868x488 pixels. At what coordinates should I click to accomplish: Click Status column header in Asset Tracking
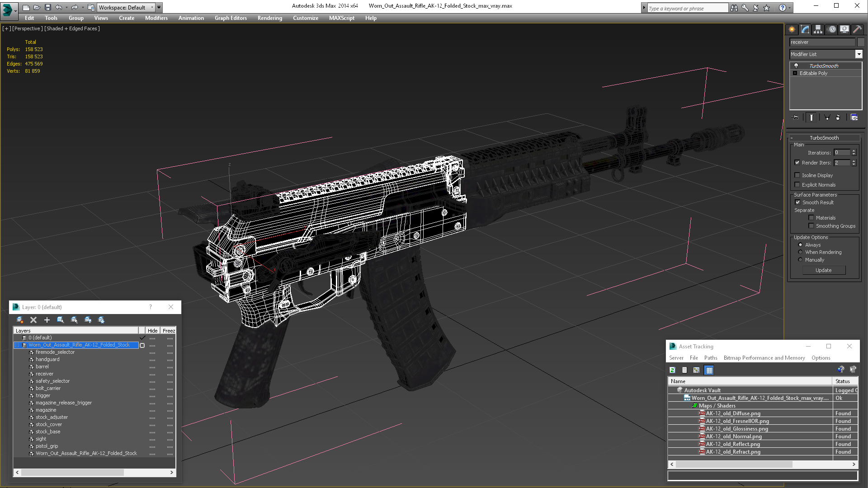click(x=845, y=381)
